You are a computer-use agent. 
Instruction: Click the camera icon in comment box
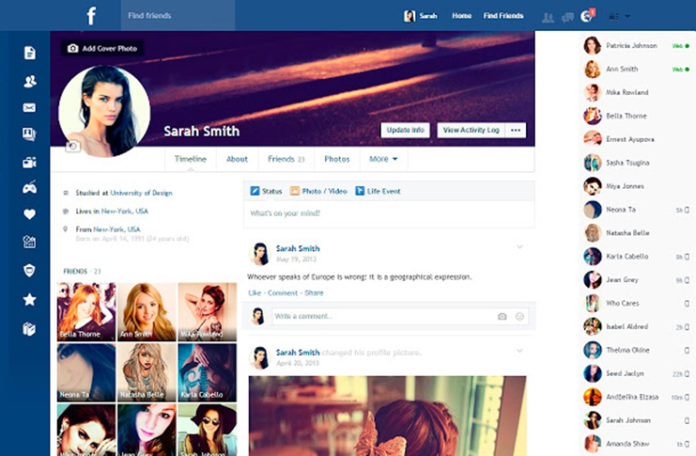tap(502, 316)
